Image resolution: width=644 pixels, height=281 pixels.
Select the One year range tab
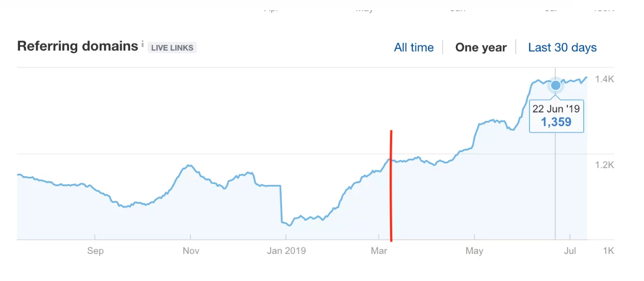pyautogui.click(x=480, y=48)
